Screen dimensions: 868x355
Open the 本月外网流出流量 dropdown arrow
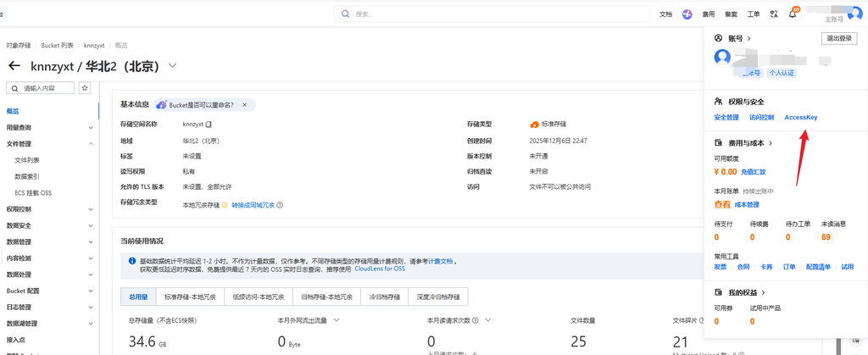pos(336,320)
